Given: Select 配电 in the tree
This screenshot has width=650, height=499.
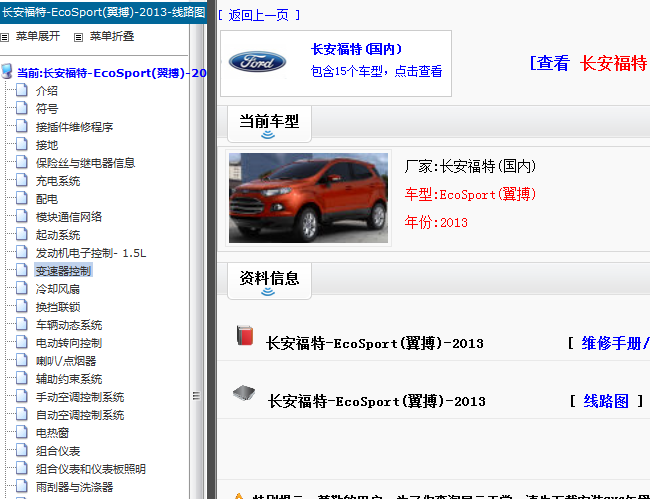Looking at the screenshot, I should (46, 199).
